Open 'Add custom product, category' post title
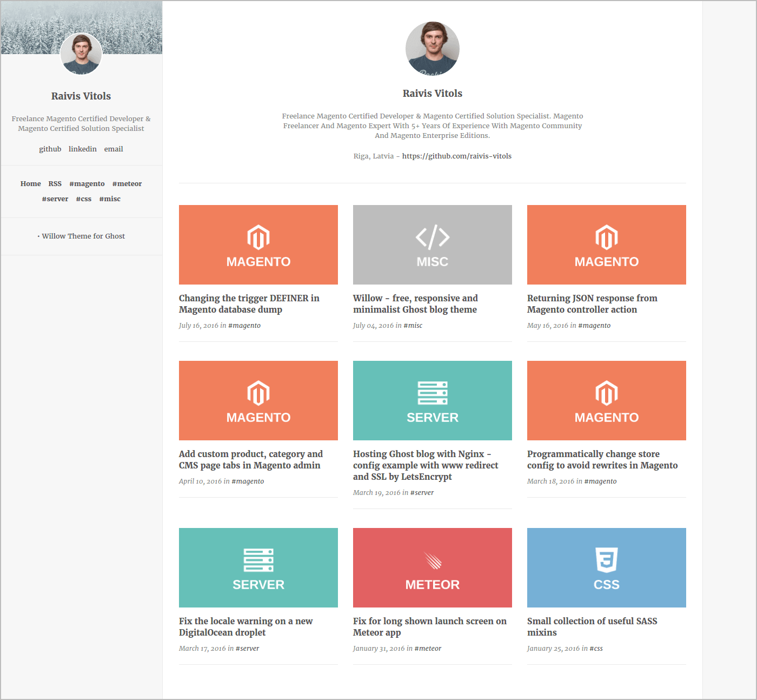The width and height of the screenshot is (757, 700). (251, 459)
